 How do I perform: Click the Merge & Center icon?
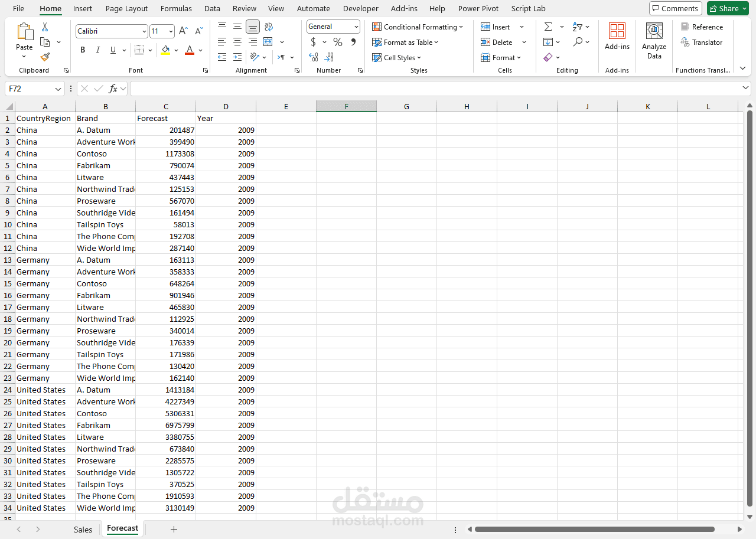[268, 42]
